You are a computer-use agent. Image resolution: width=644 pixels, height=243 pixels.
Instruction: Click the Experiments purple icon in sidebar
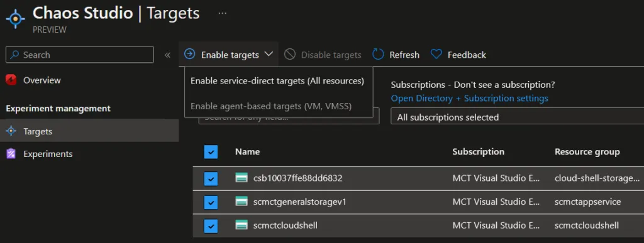point(11,154)
